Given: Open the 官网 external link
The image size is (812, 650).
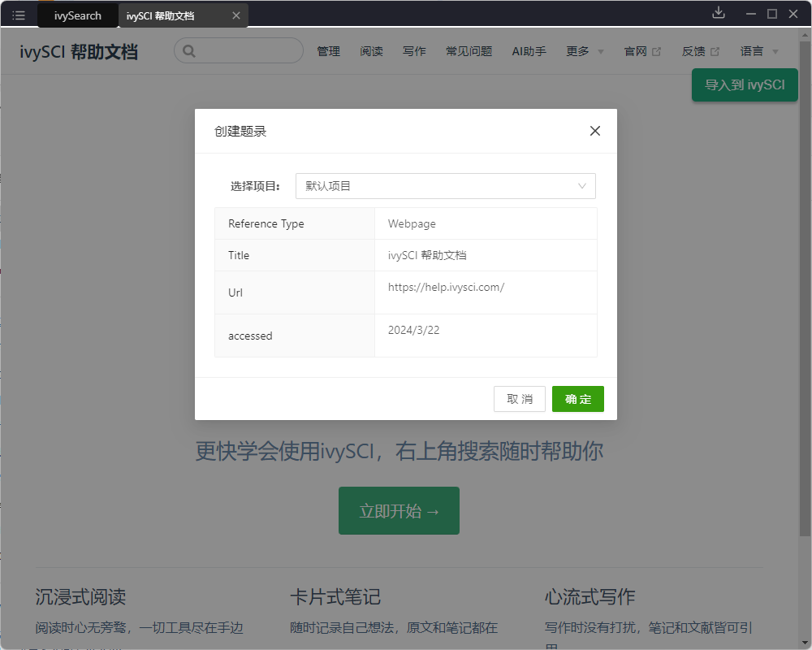Looking at the screenshot, I should click(642, 51).
